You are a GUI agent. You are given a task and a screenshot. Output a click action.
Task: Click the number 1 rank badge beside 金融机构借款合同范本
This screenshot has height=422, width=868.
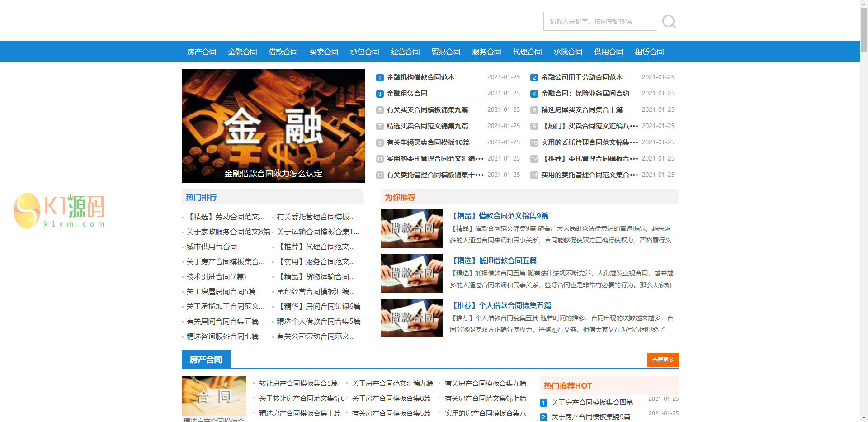pyautogui.click(x=380, y=78)
